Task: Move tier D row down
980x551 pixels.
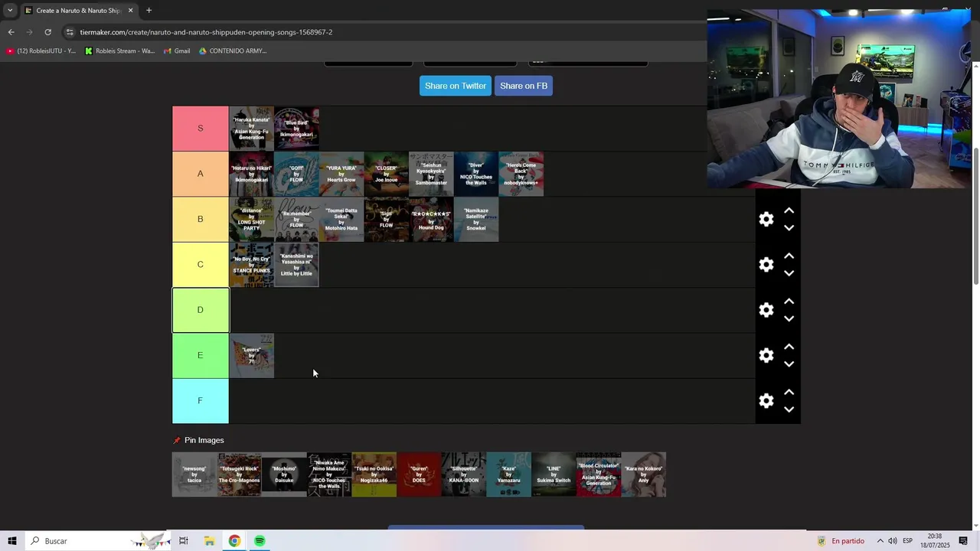Action: 789,318
